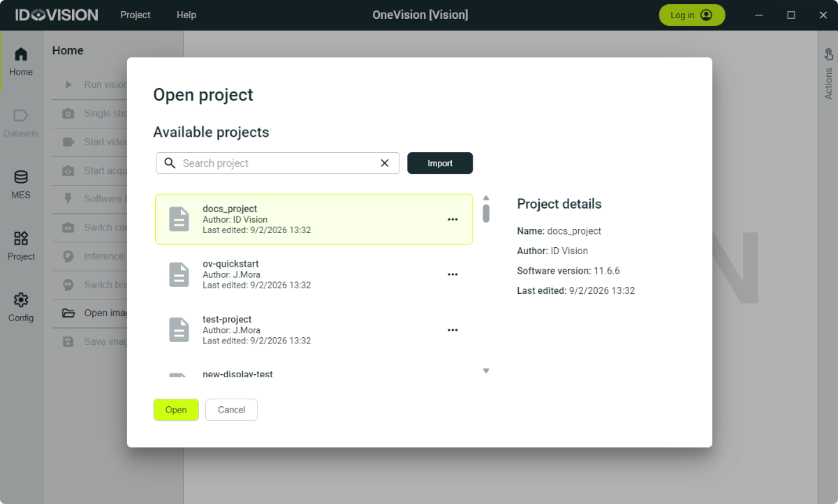The width and height of the screenshot is (838, 504).
Task: Click the Open button to load docs_project
Action: tap(175, 410)
